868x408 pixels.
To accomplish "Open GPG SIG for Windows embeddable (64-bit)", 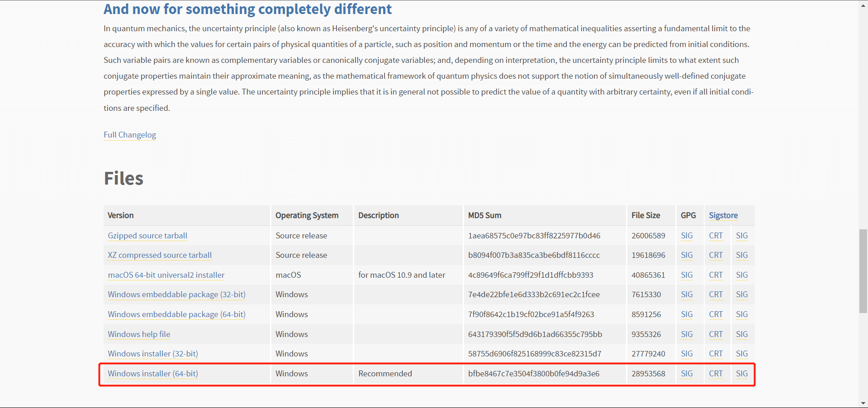I will pyautogui.click(x=687, y=314).
